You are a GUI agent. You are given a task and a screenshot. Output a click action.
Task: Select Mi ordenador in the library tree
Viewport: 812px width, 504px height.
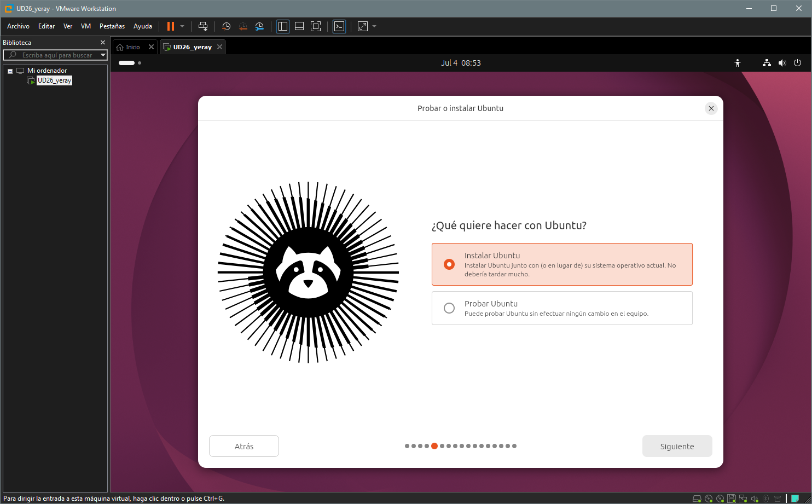pyautogui.click(x=47, y=71)
